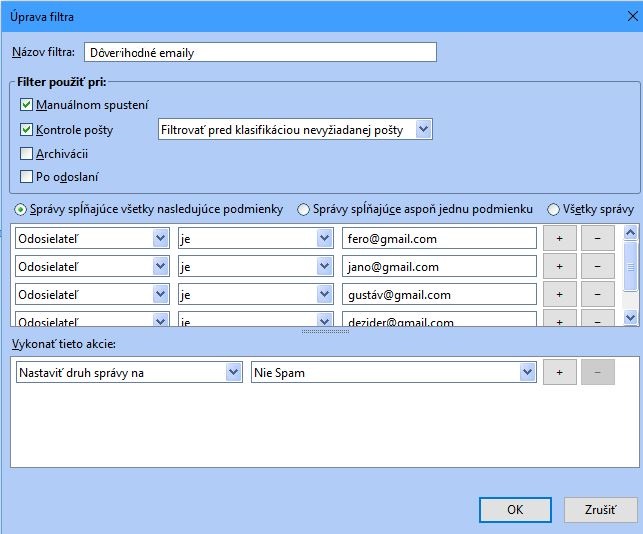Expand the 'Nastaviť druh správy na' dropdown
The height and width of the screenshot is (534, 643).
[128, 371]
